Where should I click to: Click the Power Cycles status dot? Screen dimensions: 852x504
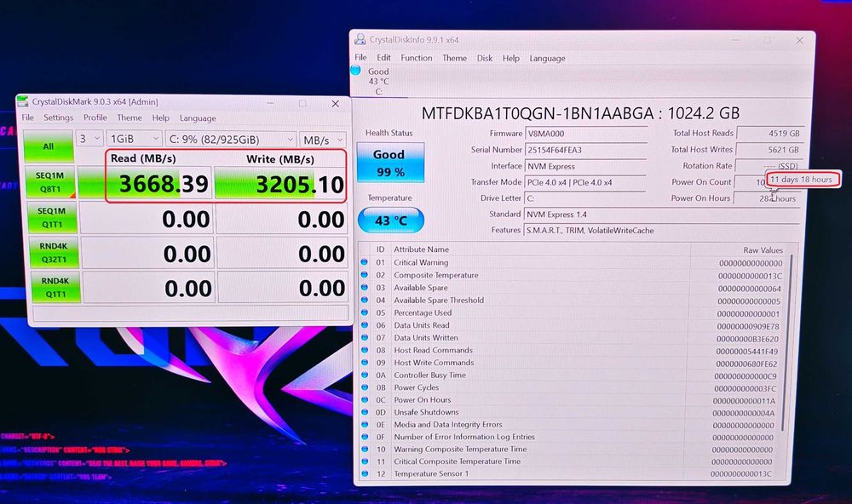365,387
